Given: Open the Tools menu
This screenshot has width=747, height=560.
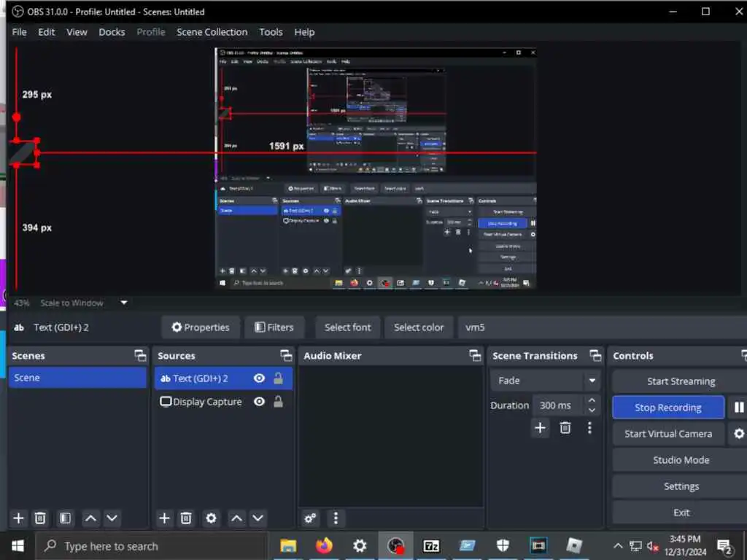Looking at the screenshot, I should [271, 32].
